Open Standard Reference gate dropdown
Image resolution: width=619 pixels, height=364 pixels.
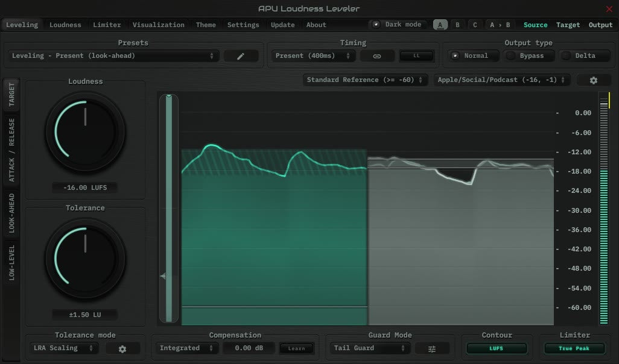pos(365,80)
